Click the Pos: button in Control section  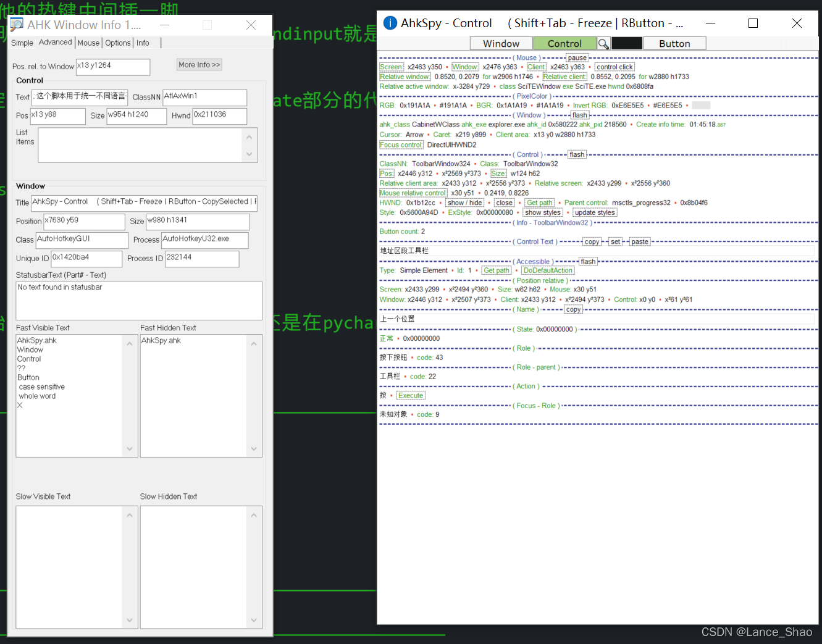387,174
